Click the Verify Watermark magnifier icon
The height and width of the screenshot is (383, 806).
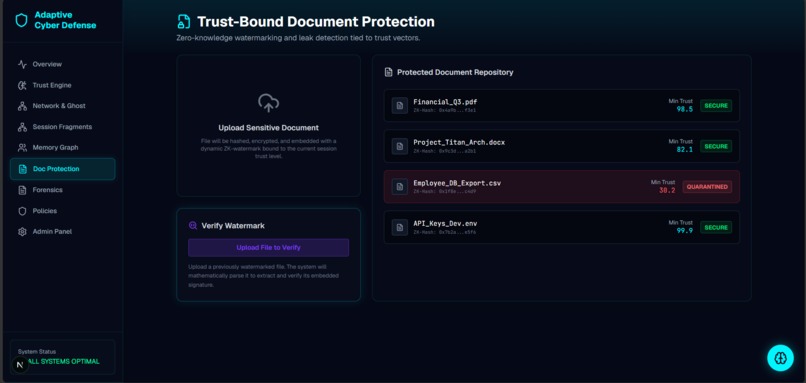point(193,225)
